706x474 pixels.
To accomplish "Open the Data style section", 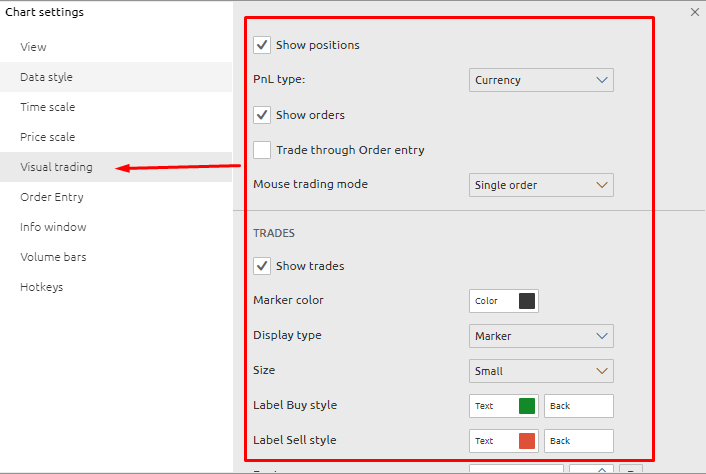I will 47,77.
